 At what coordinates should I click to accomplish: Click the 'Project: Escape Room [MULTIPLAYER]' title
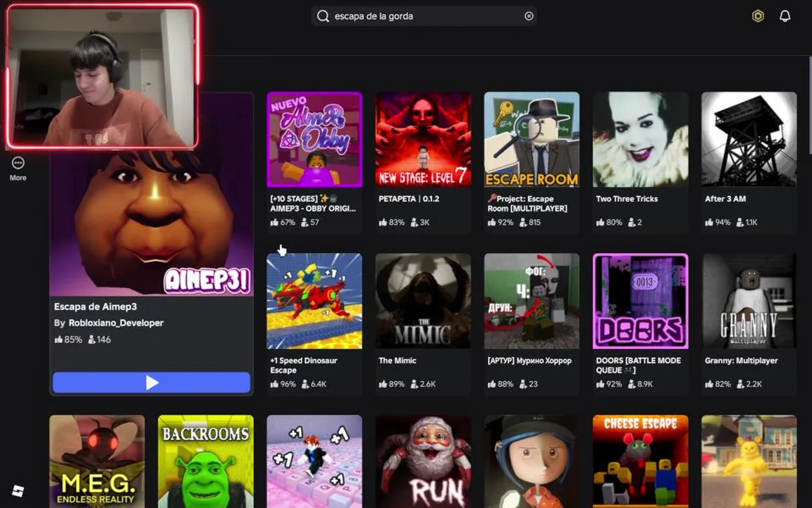(x=527, y=204)
